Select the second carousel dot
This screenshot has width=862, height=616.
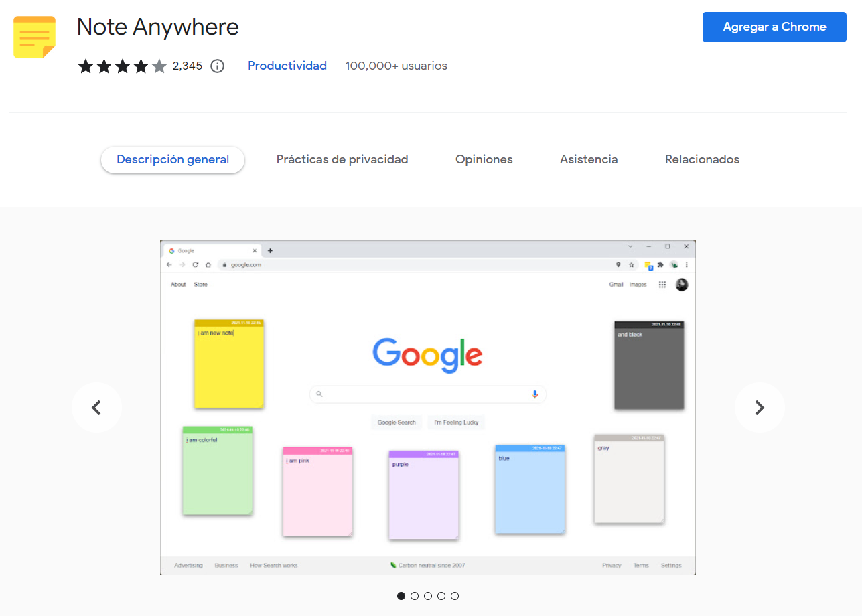pyautogui.click(x=415, y=596)
